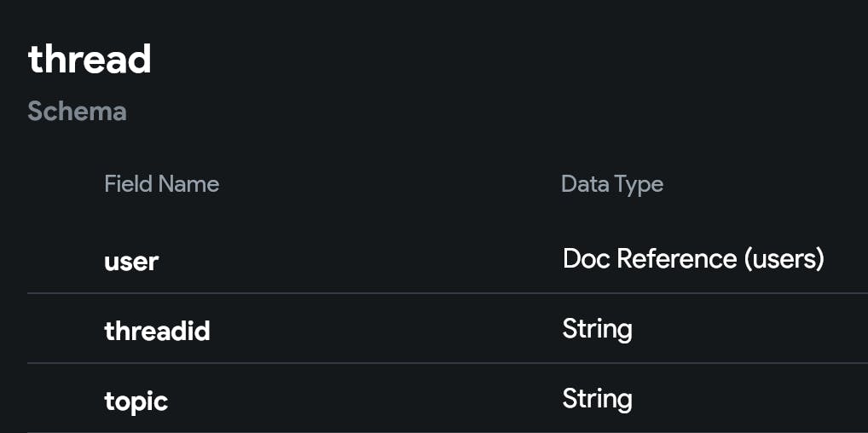Viewport: 868px width, 433px height.
Task: Click the (users) collection reference
Action: pos(784,259)
